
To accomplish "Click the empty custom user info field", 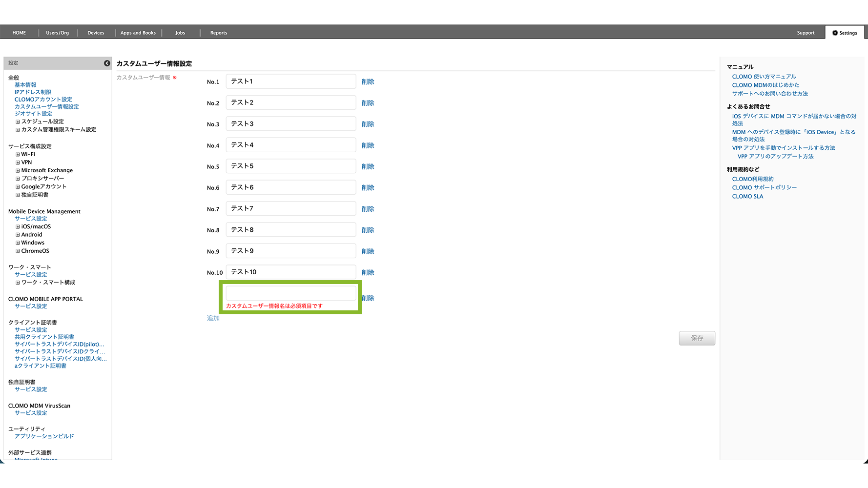I will click(291, 293).
